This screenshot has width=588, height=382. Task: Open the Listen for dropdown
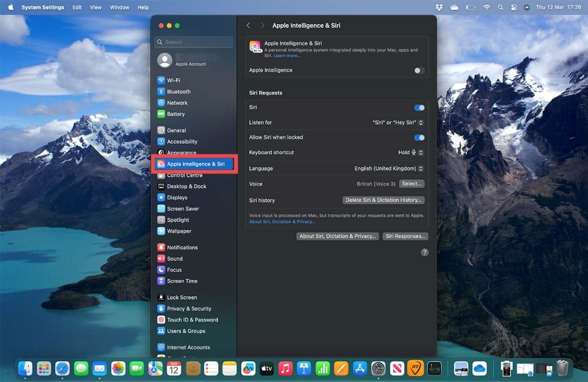(x=397, y=123)
